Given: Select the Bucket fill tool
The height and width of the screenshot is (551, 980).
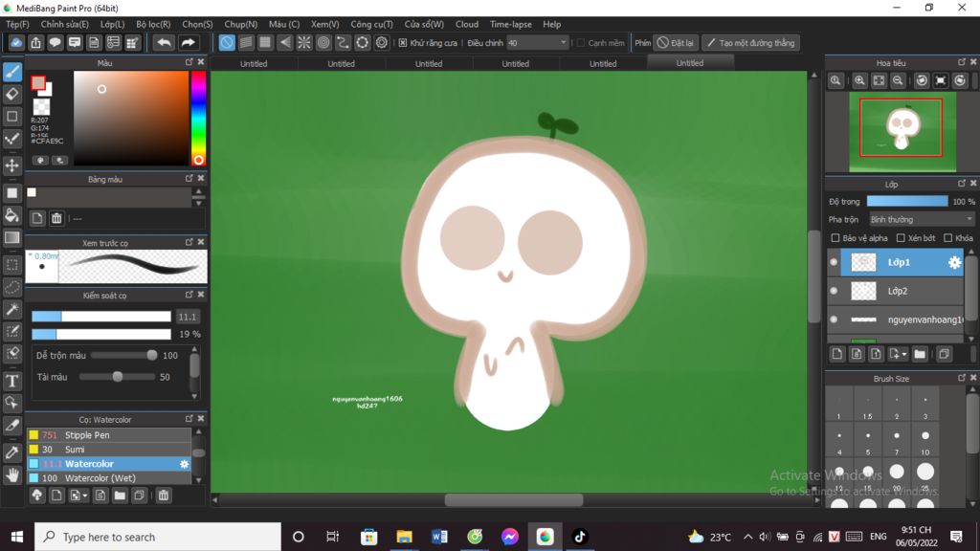Looking at the screenshot, I should tap(11, 215).
